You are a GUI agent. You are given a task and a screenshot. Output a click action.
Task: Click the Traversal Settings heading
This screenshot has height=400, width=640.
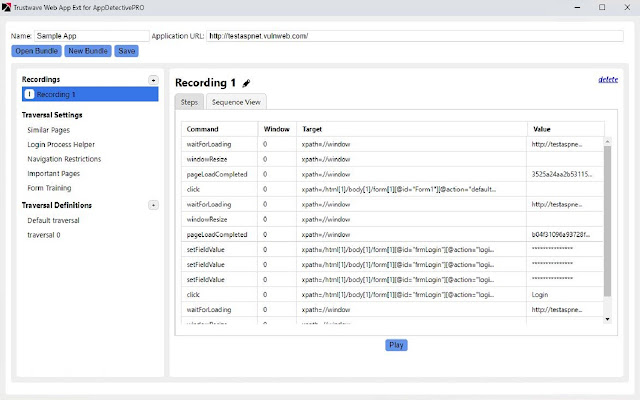(x=52, y=115)
